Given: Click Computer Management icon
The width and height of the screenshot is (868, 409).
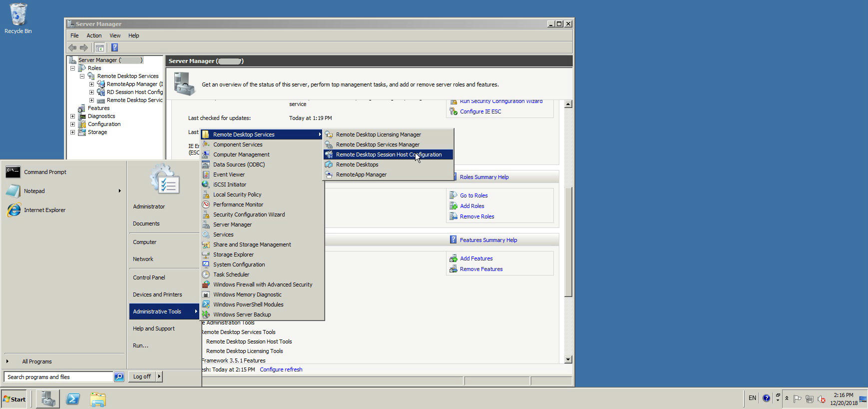Looking at the screenshot, I should pos(206,154).
